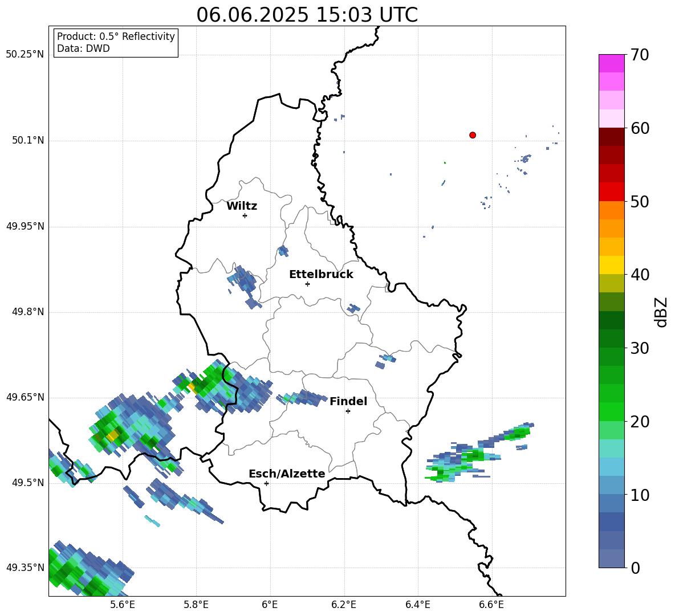Click the 'Data: DWD' text

[83, 48]
